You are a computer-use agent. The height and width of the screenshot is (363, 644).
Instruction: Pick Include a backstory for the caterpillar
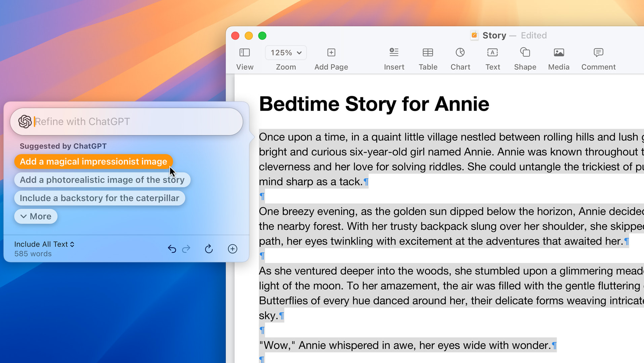pyautogui.click(x=99, y=198)
